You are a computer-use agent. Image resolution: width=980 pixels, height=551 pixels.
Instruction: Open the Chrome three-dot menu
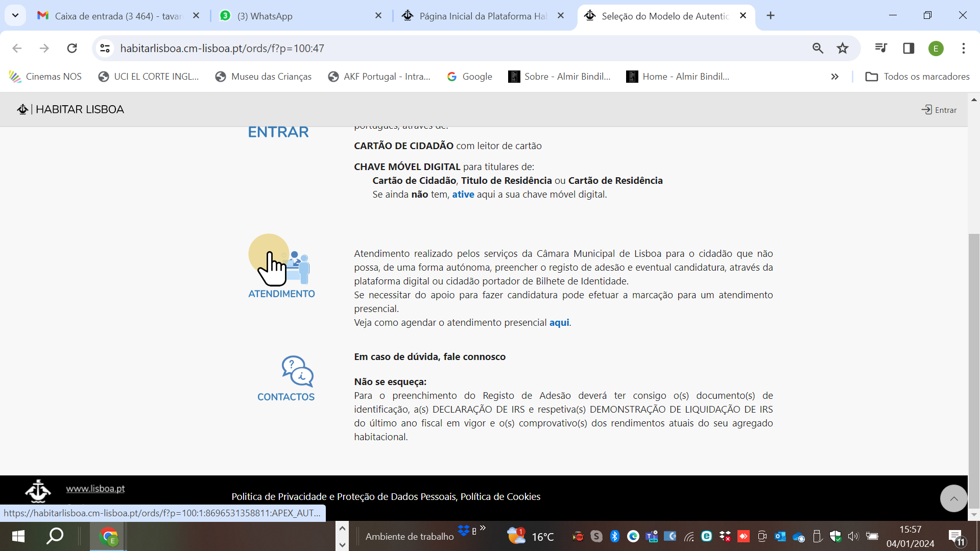pos(963,49)
